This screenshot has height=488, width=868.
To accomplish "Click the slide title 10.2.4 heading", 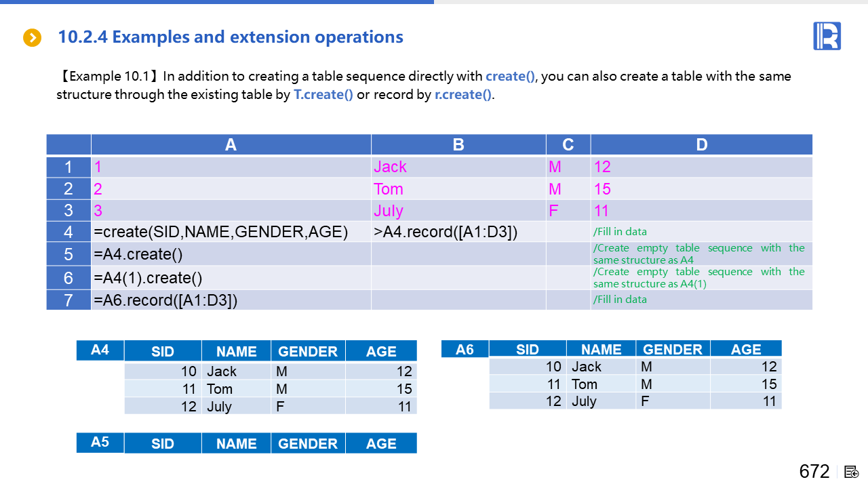I will [x=231, y=37].
